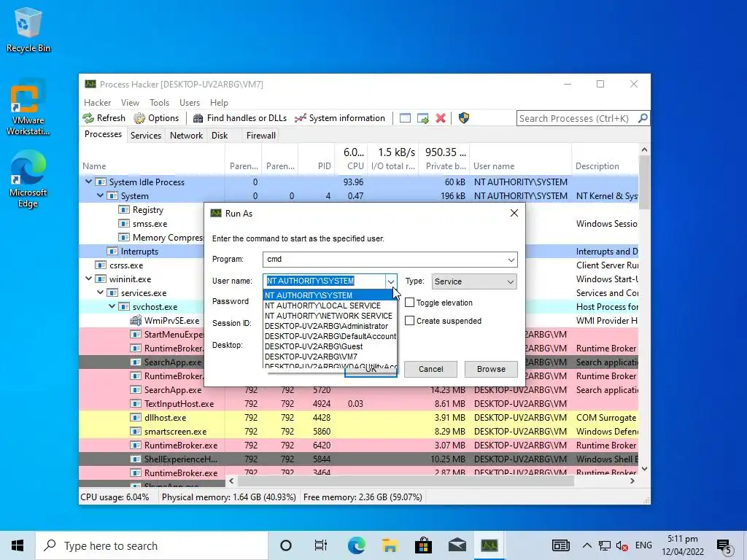The width and height of the screenshot is (747, 560).
Task: Open Find handles or DLLs
Action: (x=240, y=118)
